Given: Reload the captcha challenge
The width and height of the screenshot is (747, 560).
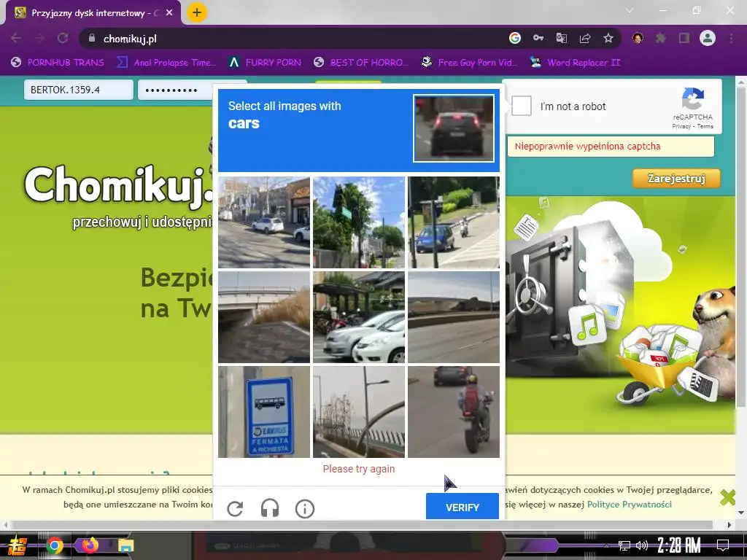Looking at the screenshot, I should pos(235,508).
